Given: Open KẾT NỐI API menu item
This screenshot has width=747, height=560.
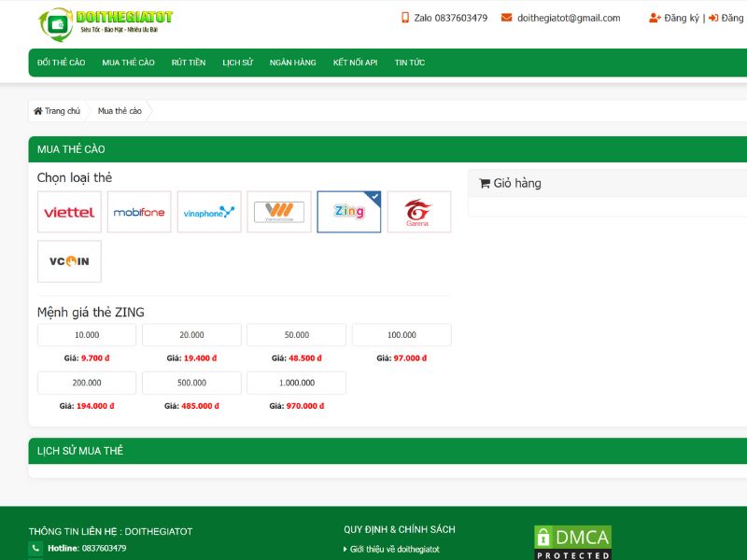Looking at the screenshot, I should [x=356, y=63].
